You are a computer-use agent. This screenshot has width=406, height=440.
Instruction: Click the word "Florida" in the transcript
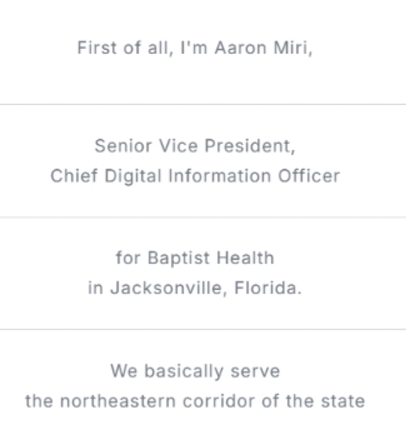click(268, 288)
